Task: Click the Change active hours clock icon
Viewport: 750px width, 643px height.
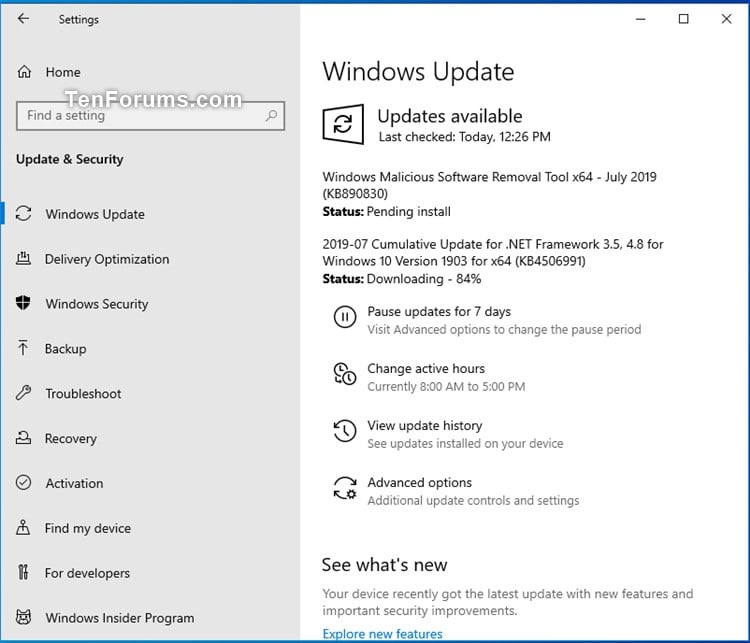Action: pyautogui.click(x=345, y=374)
